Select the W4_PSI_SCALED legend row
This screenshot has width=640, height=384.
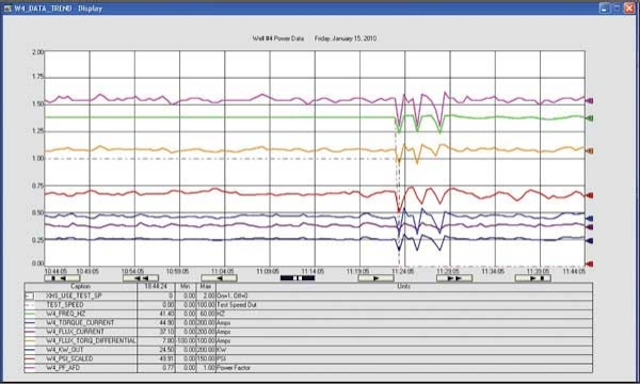[308, 359]
